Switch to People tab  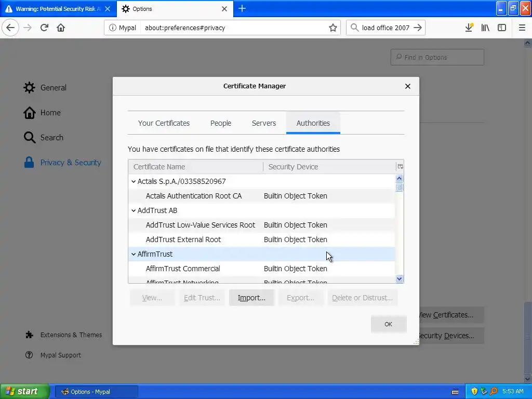[x=220, y=123]
